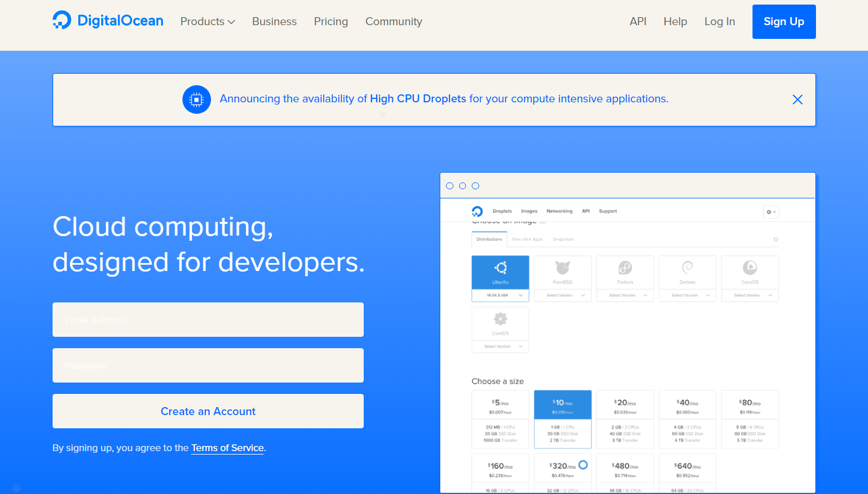The height and width of the screenshot is (494, 868).
Task: Open Images in the mockup navigation
Action: click(x=529, y=211)
